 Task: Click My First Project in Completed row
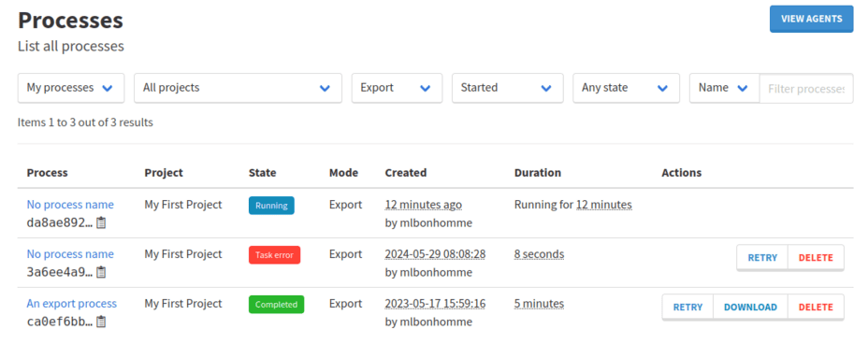(x=183, y=304)
